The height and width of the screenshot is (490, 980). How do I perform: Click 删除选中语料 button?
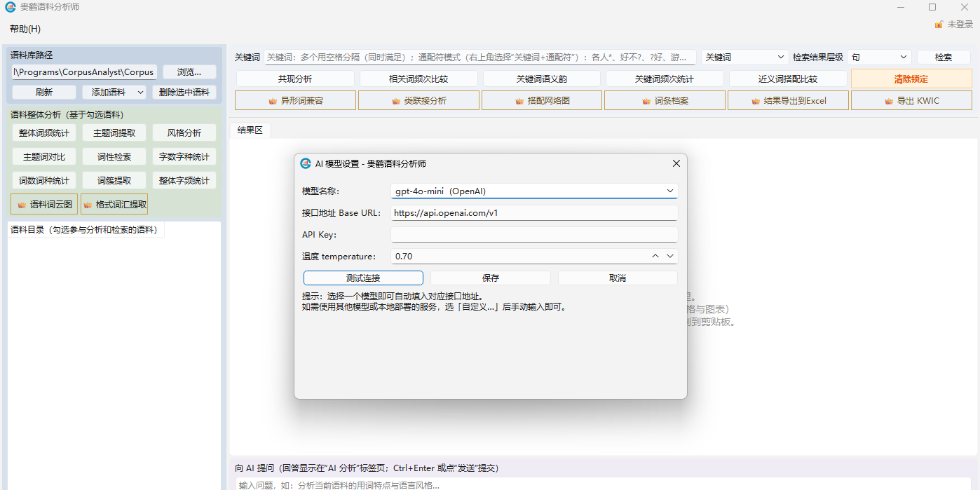(x=184, y=92)
